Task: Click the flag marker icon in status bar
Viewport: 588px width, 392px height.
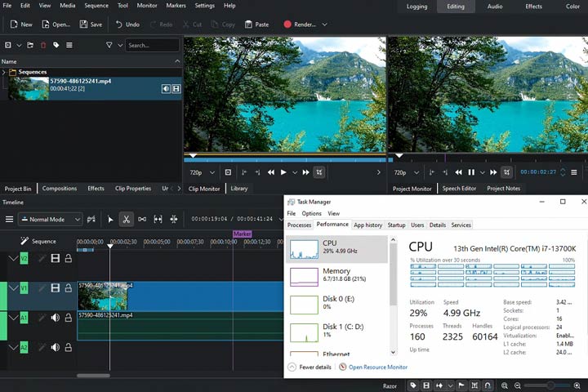Action: click(461, 385)
